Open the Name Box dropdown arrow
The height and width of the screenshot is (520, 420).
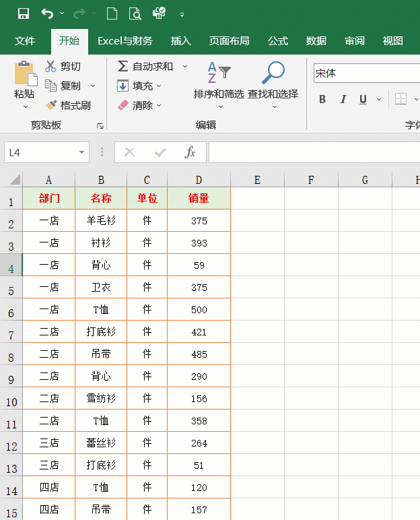click(x=81, y=152)
